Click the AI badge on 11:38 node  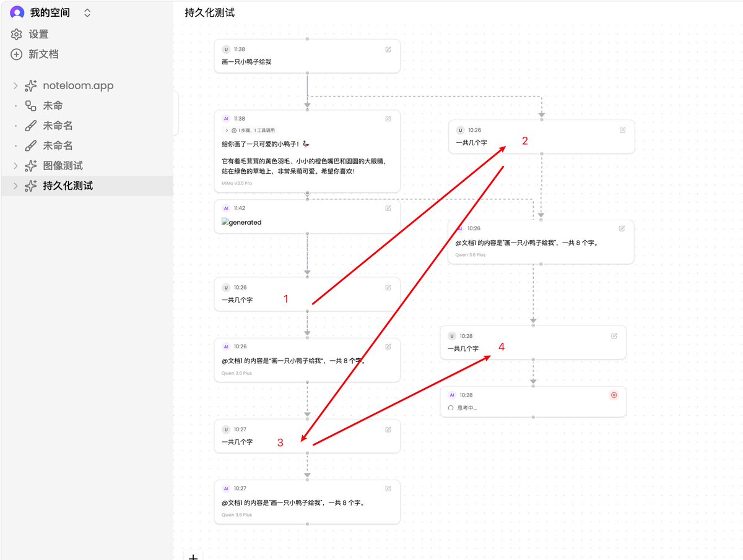click(x=226, y=119)
